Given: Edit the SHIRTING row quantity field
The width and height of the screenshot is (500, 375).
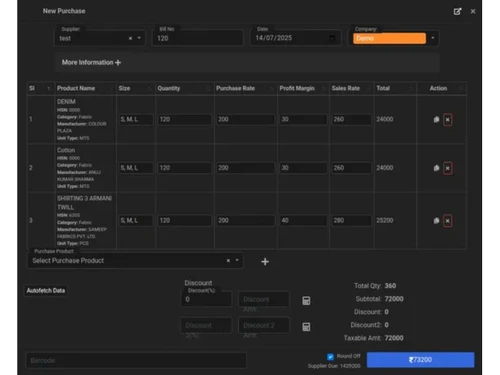Looking at the screenshot, I should pyautogui.click(x=185, y=221).
